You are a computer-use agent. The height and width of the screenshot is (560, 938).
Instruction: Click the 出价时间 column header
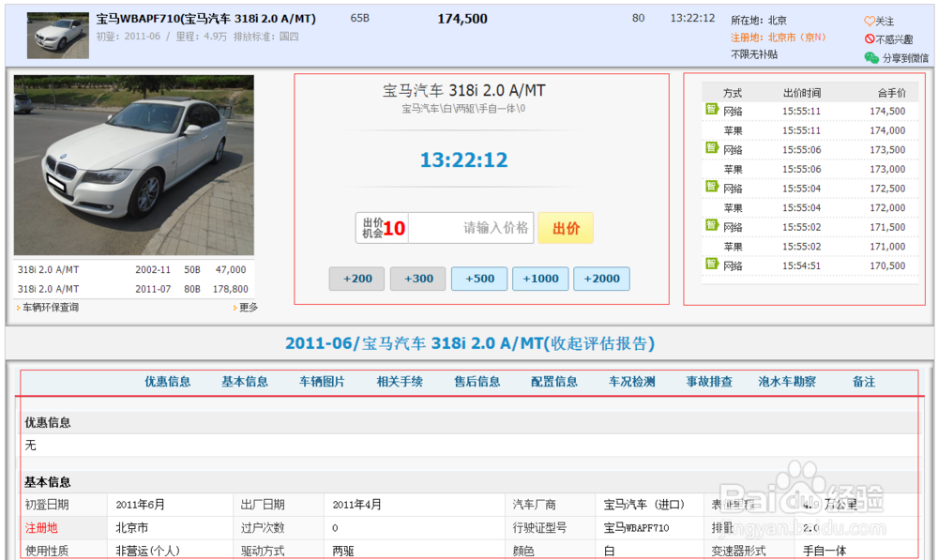802,93
